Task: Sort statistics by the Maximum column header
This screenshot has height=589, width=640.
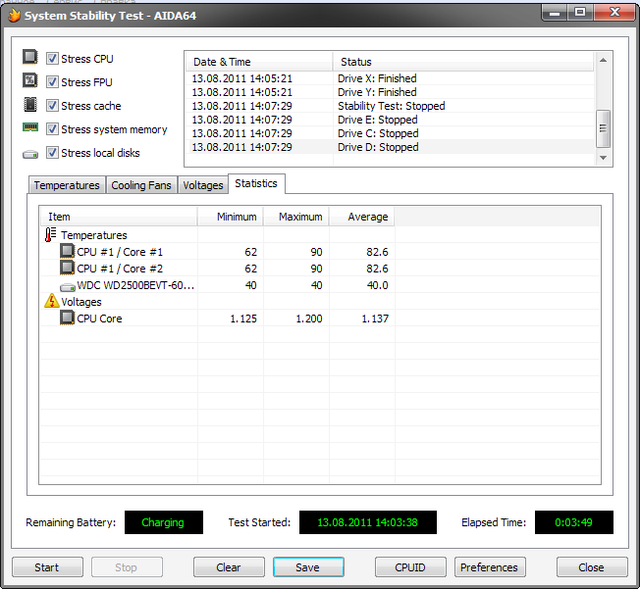Action: tap(300, 216)
